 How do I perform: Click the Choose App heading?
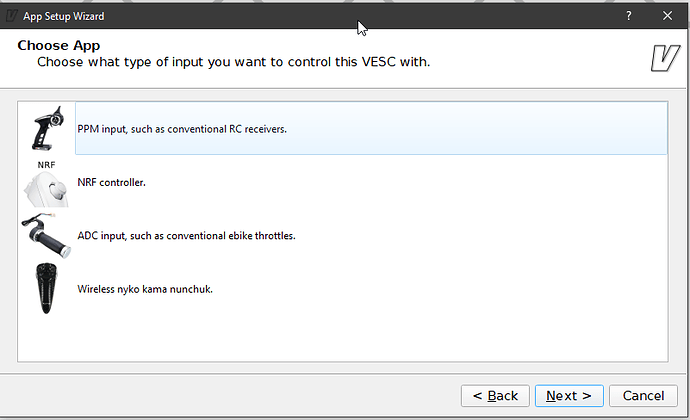[58, 45]
